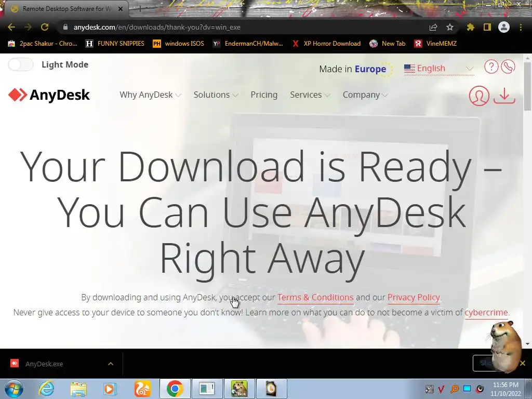This screenshot has height=399, width=532.
Task: Click the browser Back arrow
Action: pos(11,27)
